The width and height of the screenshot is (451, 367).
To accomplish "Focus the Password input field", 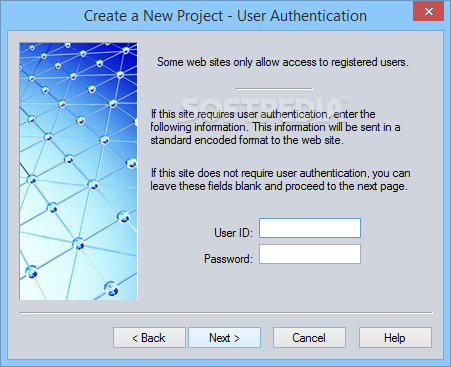I will pyautogui.click(x=310, y=254).
